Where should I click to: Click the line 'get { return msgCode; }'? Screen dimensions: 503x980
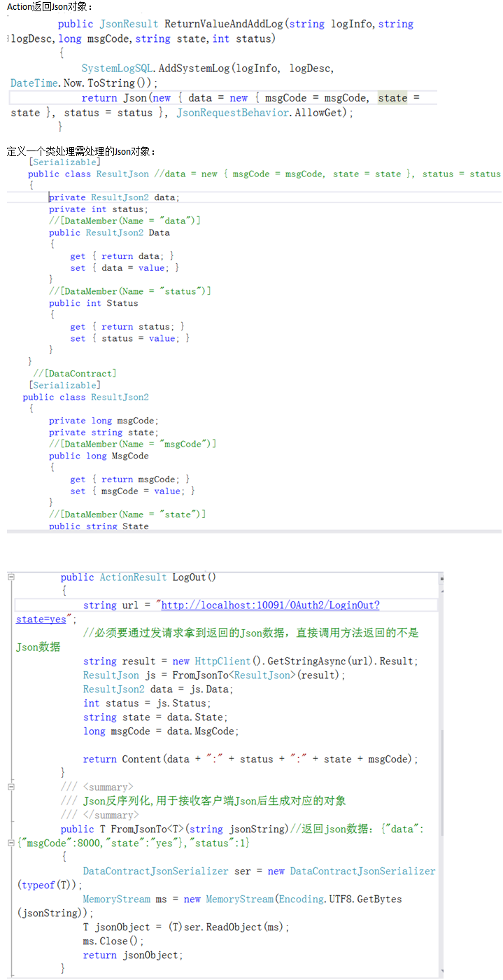(x=130, y=479)
